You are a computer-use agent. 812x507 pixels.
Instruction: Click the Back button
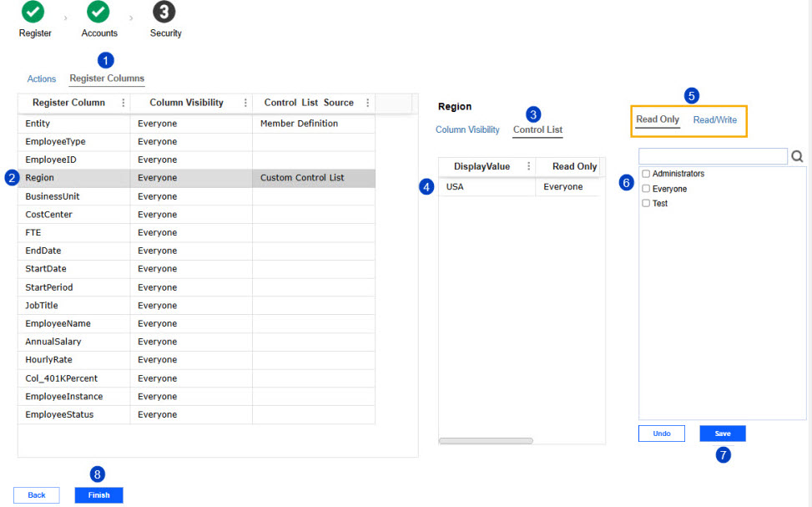pyautogui.click(x=36, y=495)
